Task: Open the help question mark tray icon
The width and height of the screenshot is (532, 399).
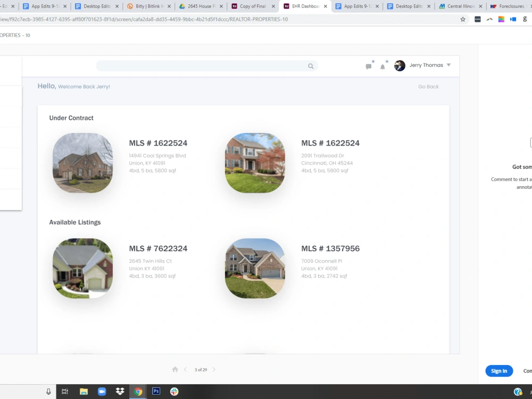Action: click(x=518, y=392)
